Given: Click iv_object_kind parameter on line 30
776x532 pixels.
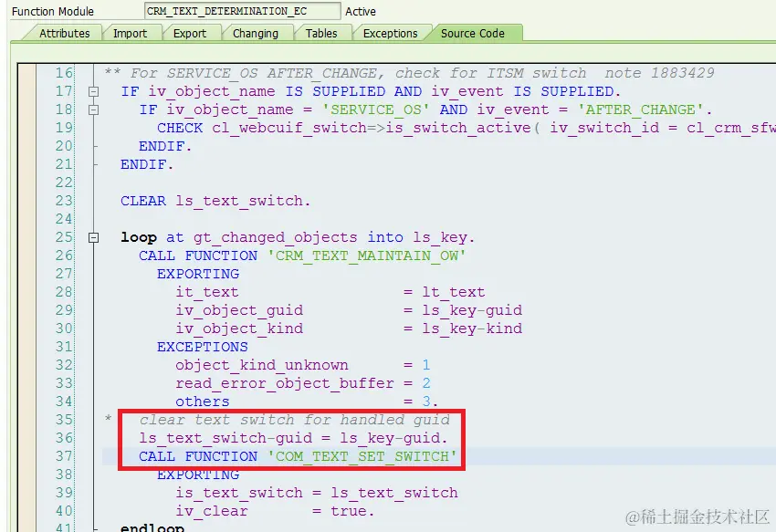Looking at the screenshot, I should [239, 329].
